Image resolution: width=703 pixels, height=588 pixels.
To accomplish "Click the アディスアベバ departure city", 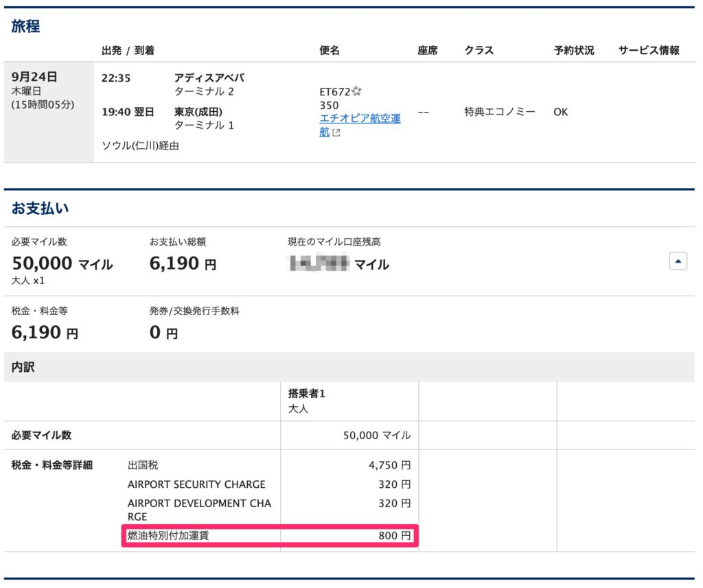I will click(209, 78).
